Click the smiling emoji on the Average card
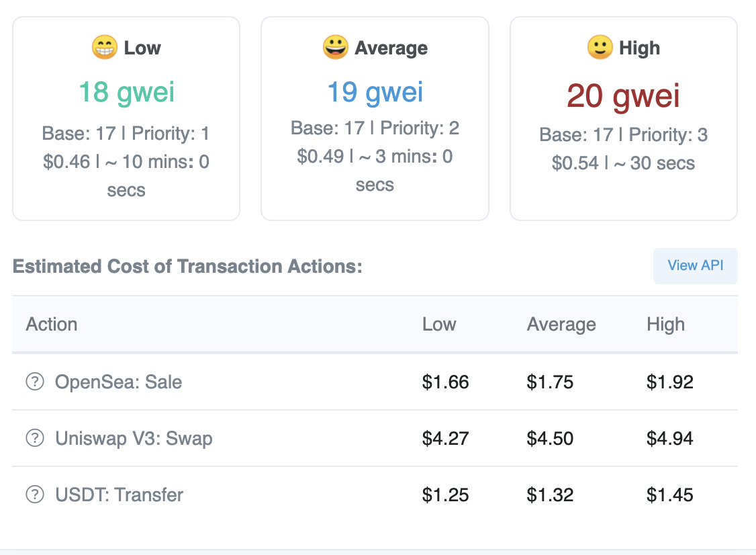Image resolution: width=756 pixels, height=555 pixels. tap(336, 48)
